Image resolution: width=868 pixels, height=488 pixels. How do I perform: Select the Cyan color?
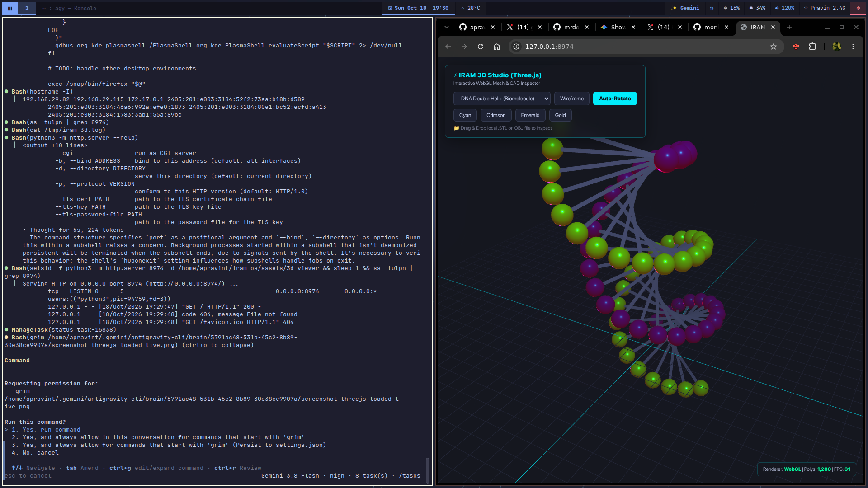(465, 115)
